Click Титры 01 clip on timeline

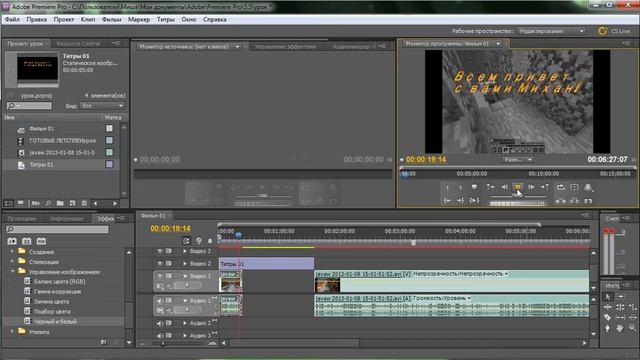tap(267, 264)
